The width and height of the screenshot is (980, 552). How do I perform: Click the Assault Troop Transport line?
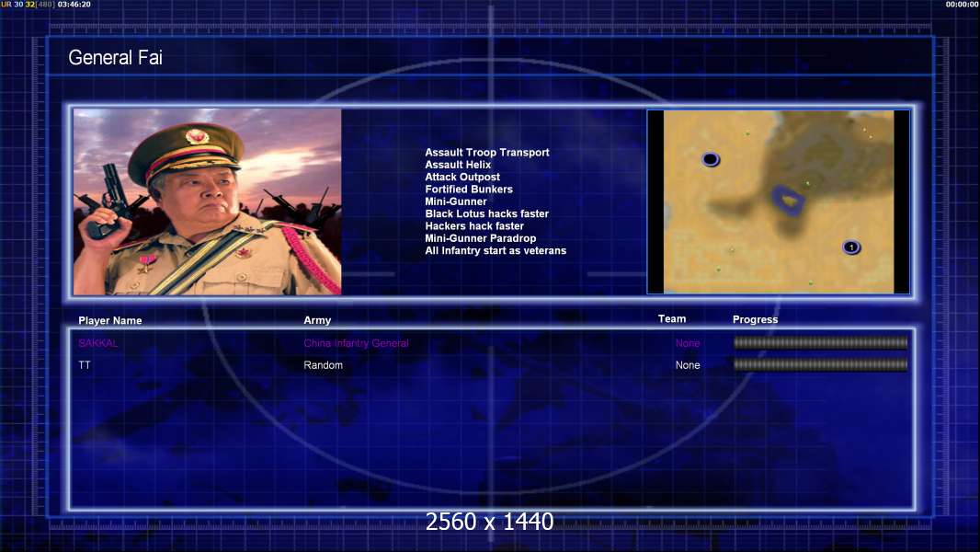(x=487, y=152)
